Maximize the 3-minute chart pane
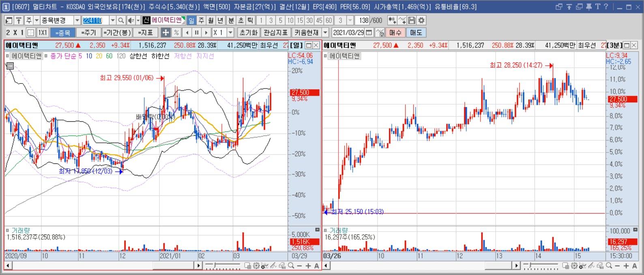The image size is (644, 275). click(x=627, y=45)
